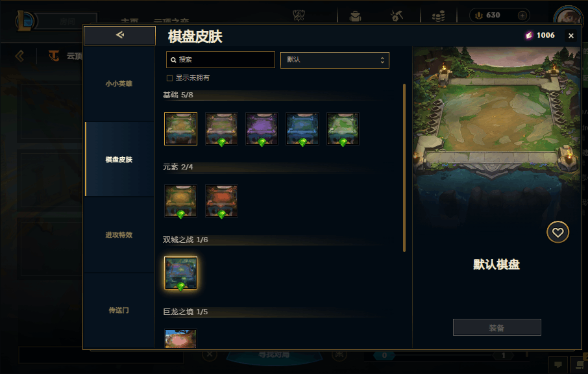The height and width of the screenshot is (374, 588).
Task: Click the heart favorite icon
Action: point(557,232)
